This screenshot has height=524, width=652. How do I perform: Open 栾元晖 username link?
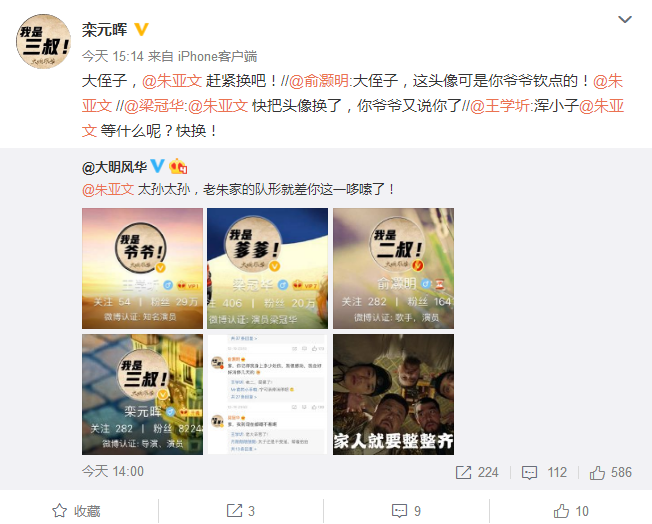coord(104,30)
